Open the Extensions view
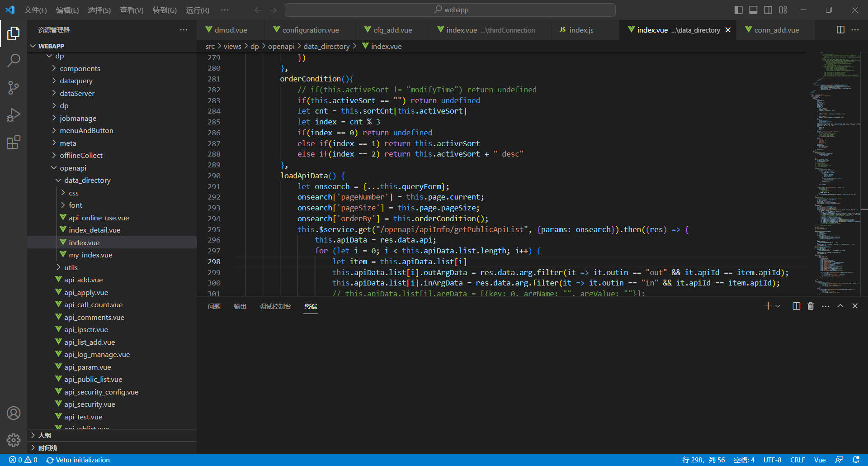The height and width of the screenshot is (466, 868). (x=14, y=142)
